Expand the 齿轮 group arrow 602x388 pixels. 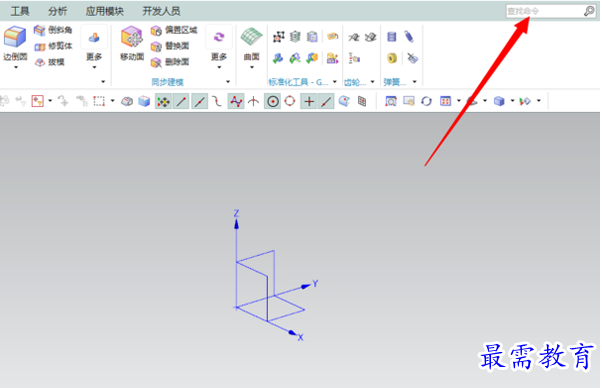pyautogui.click(x=372, y=82)
